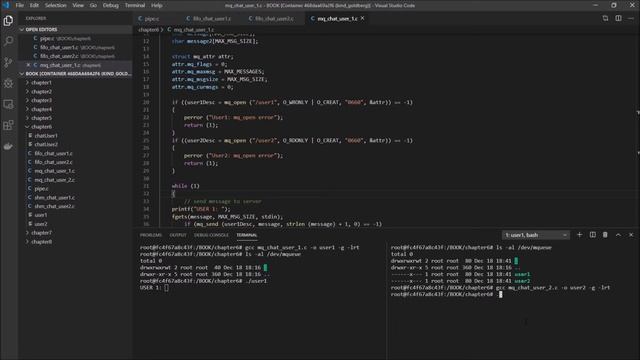The width and height of the screenshot is (640, 360).
Task: Open the Debug menu
Action: click(x=111, y=5)
